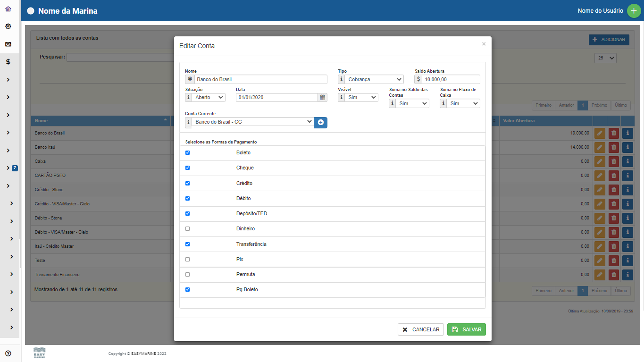Click the help question mark icon
Viewport: 644px width, 362px height.
(x=8, y=353)
